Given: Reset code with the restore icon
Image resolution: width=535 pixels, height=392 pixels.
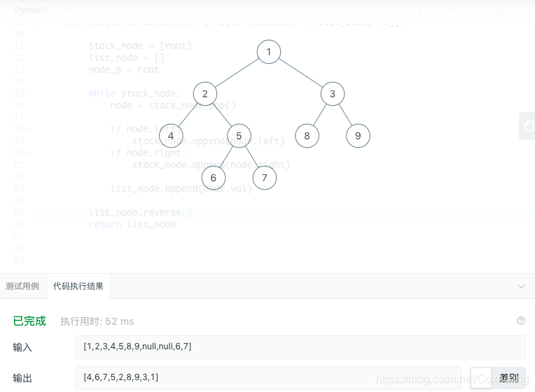Looking at the screenshot, I should coord(447,10).
